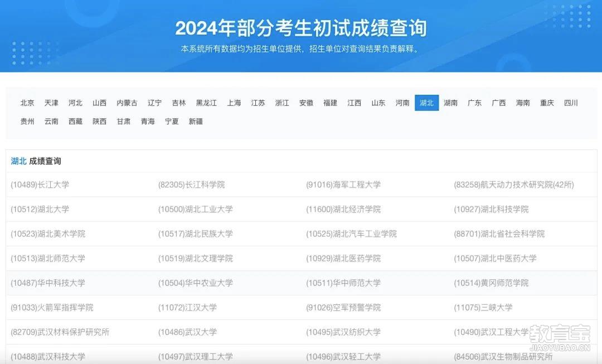Choose the 海南 province tab
This screenshot has height=364, width=602.
point(523,103)
